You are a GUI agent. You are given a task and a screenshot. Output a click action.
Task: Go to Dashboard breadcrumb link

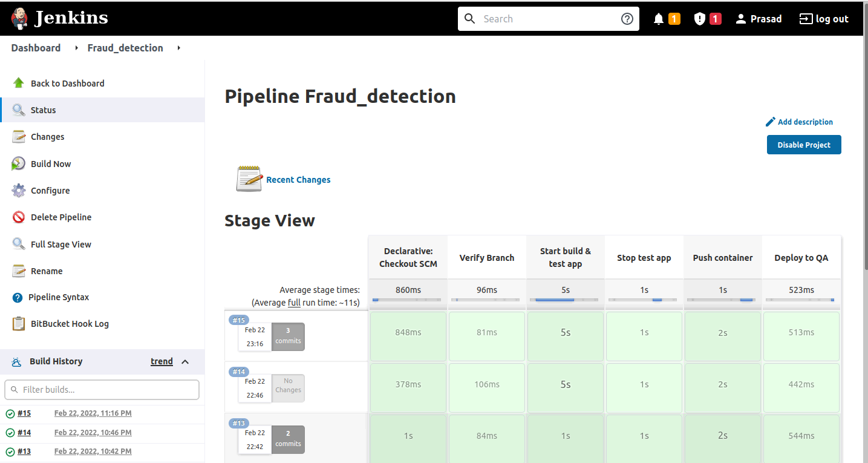[36, 48]
